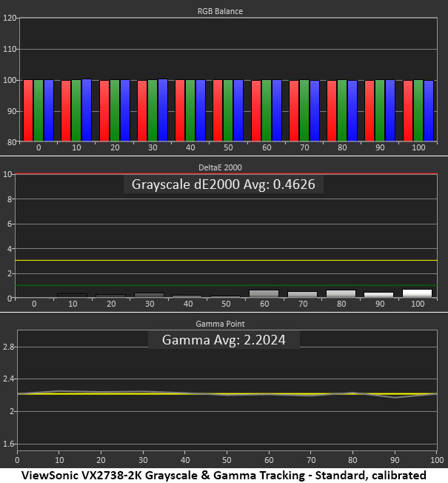Click the RGB Balance chart title

[x=220, y=11]
